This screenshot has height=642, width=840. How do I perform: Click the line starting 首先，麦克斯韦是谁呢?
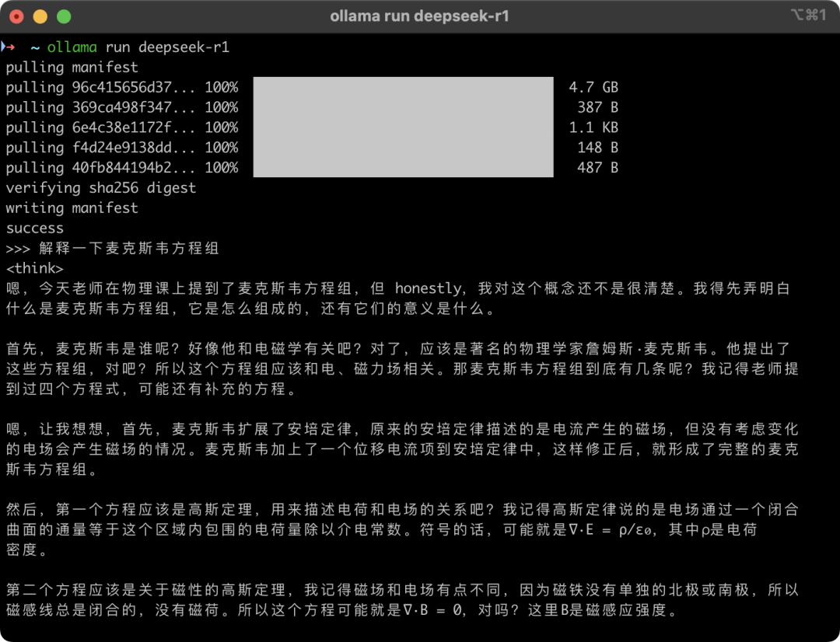398,348
